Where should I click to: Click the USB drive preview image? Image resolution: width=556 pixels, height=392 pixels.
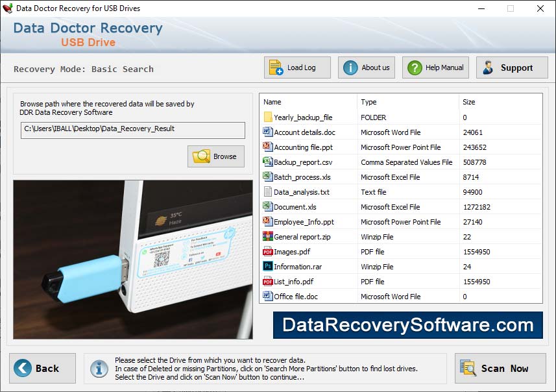pyautogui.click(x=133, y=260)
